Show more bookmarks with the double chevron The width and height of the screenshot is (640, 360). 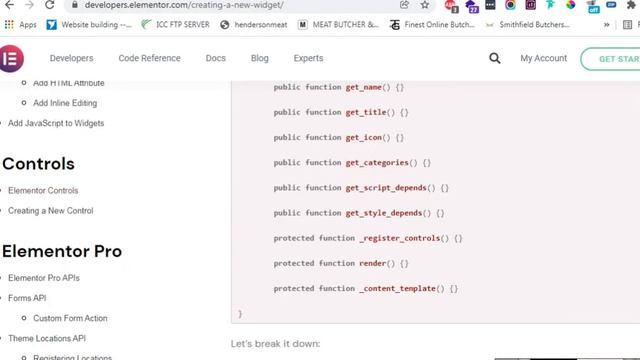coord(607,24)
